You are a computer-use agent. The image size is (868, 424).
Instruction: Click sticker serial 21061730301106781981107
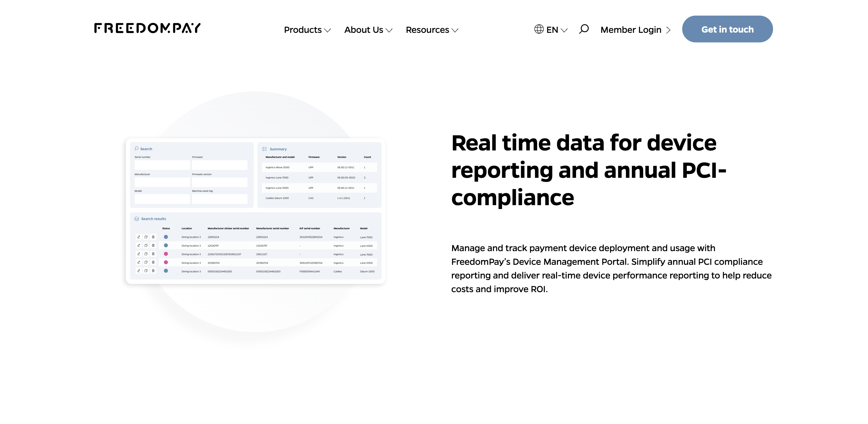click(224, 254)
